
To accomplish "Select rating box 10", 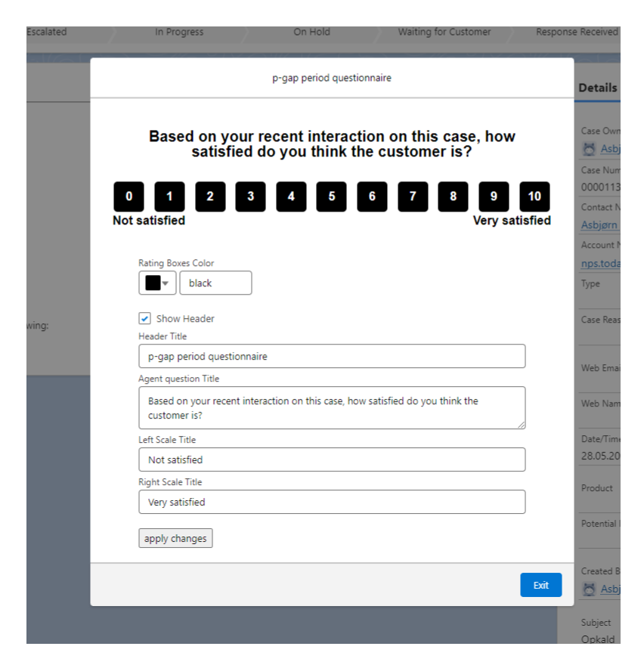I will pos(534,196).
